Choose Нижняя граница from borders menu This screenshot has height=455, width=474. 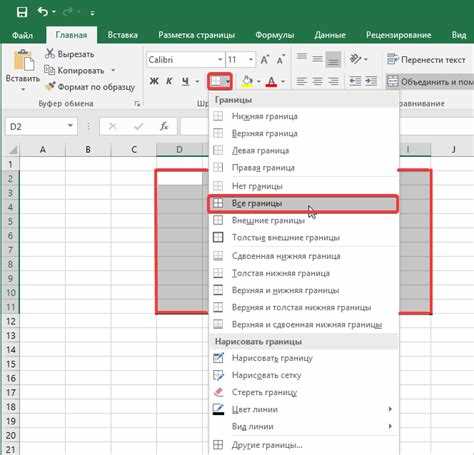pos(303,116)
